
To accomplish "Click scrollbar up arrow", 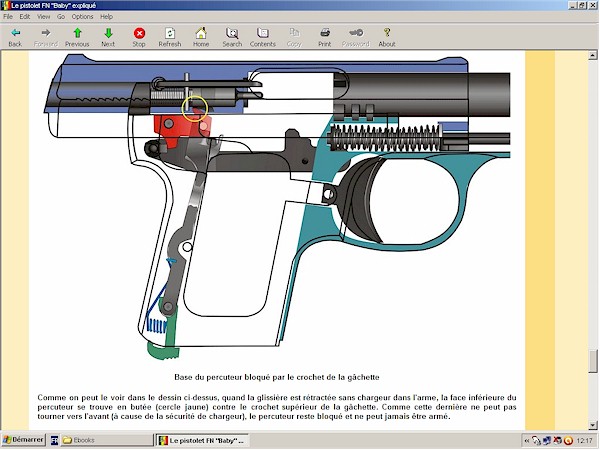I will click(x=593, y=56).
